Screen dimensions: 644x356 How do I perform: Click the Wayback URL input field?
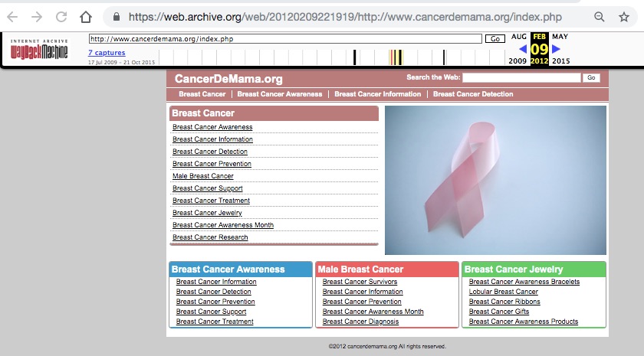285,38
